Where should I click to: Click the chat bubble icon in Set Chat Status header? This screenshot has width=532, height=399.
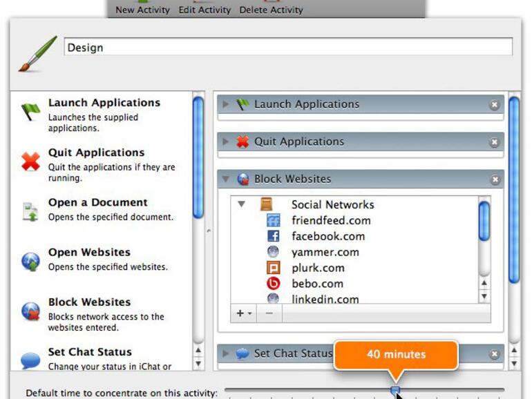243,353
